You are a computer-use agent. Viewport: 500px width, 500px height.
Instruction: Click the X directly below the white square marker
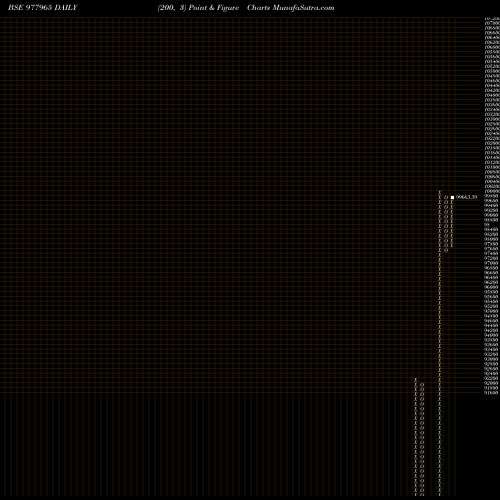click(452, 202)
